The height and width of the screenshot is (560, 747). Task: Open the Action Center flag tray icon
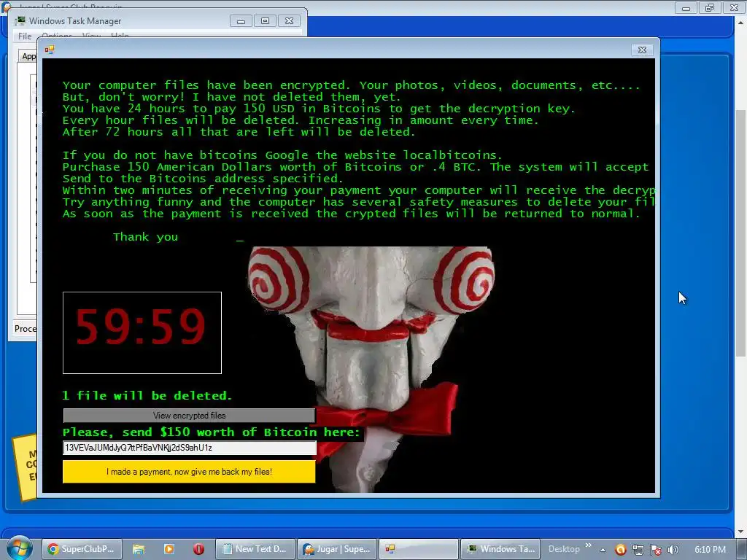point(656,550)
